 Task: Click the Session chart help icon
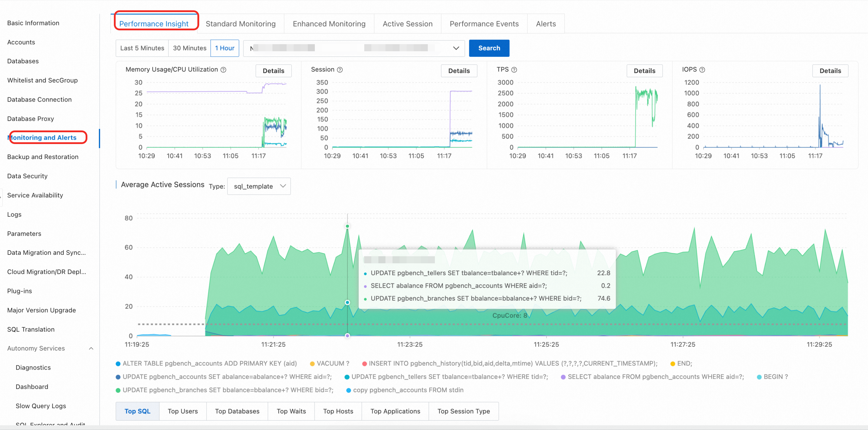coord(340,70)
